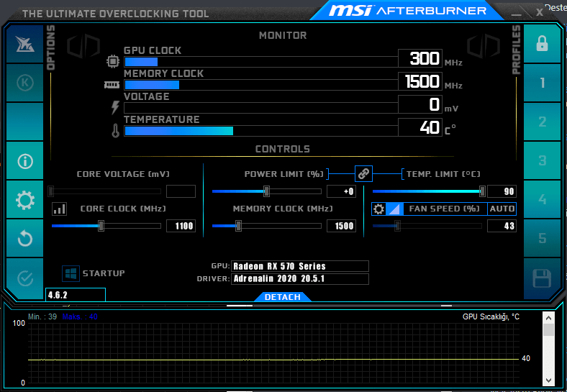
Task: Adjust the core clock slider handle
Action: (x=101, y=226)
